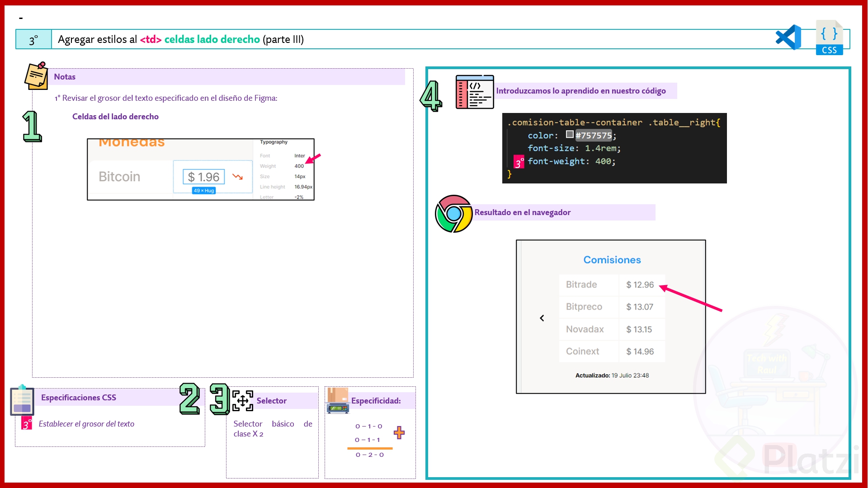Click the orange plus sign in Especificidad
This screenshot has width=868, height=488.
(399, 432)
